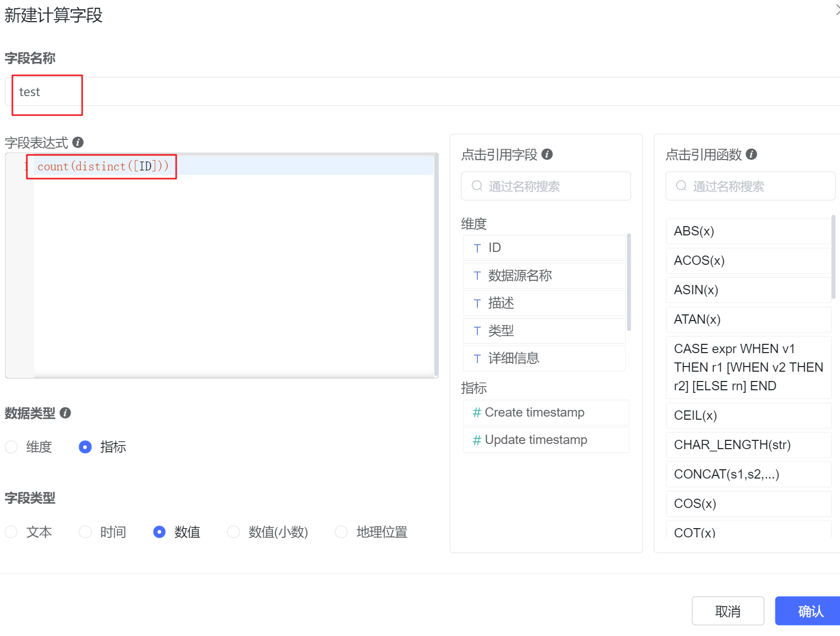Insert the 详细信息 dimension field
Image resolution: width=840 pixels, height=636 pixels.
click(512, 358)
